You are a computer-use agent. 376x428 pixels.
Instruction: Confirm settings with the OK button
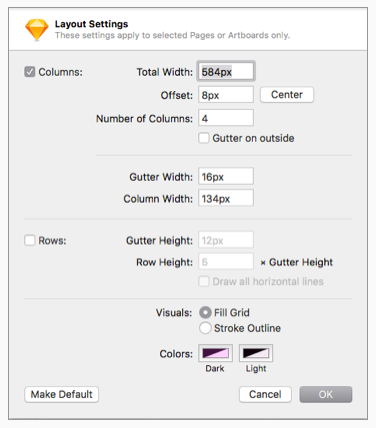point(326,394)
